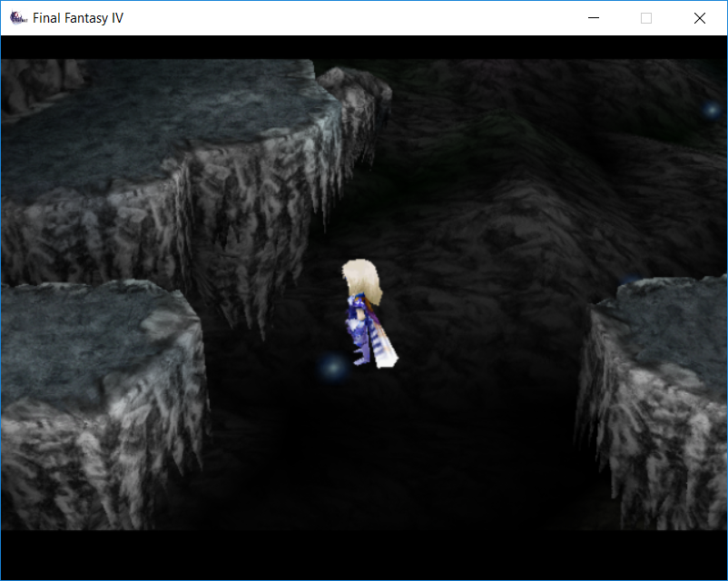Screen dimensions: 728x581
Task: Click the Final Fantasy IV title text
Action: (x=78, y=18)
